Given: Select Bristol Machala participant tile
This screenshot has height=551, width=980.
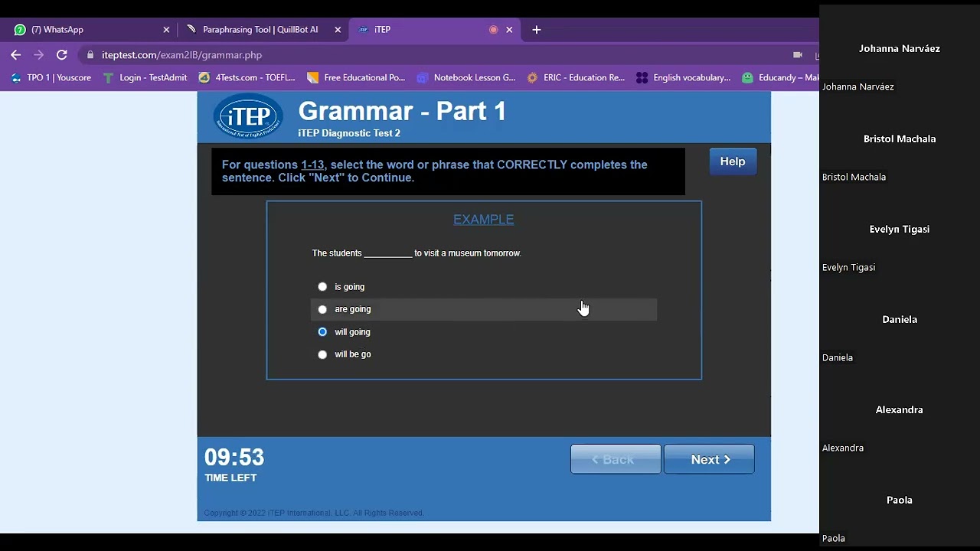Looking at the screenshot, I should point(900,139).
